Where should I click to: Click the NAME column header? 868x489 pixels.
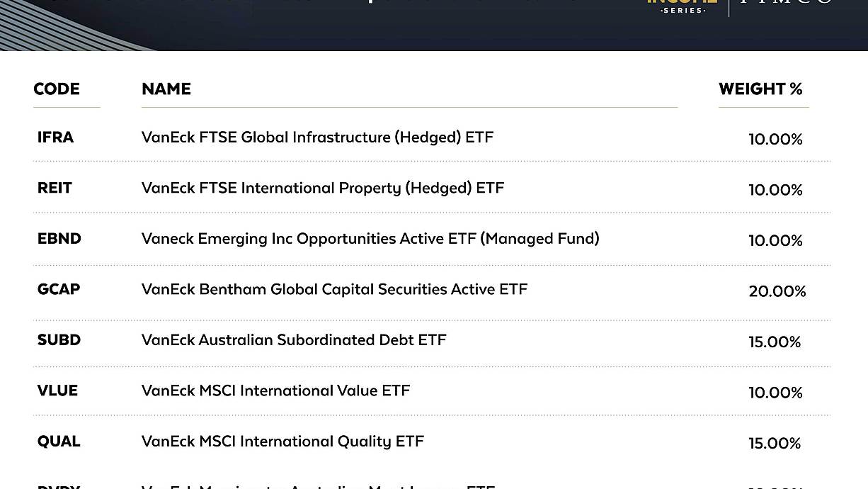point(166,89)
